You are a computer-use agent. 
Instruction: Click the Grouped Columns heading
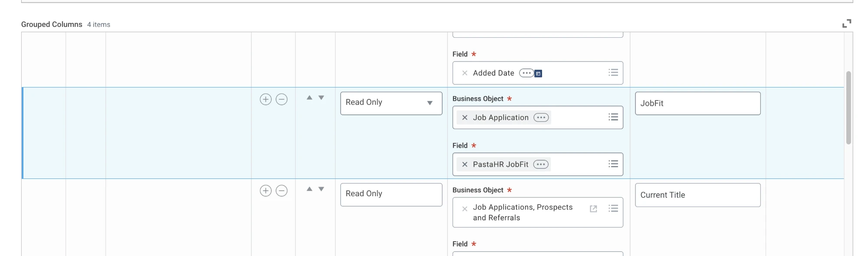tap(52, 24)
